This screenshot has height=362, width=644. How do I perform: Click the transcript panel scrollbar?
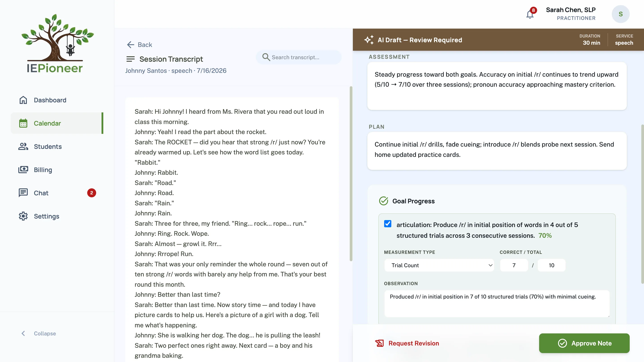click(x=351, y=174)
